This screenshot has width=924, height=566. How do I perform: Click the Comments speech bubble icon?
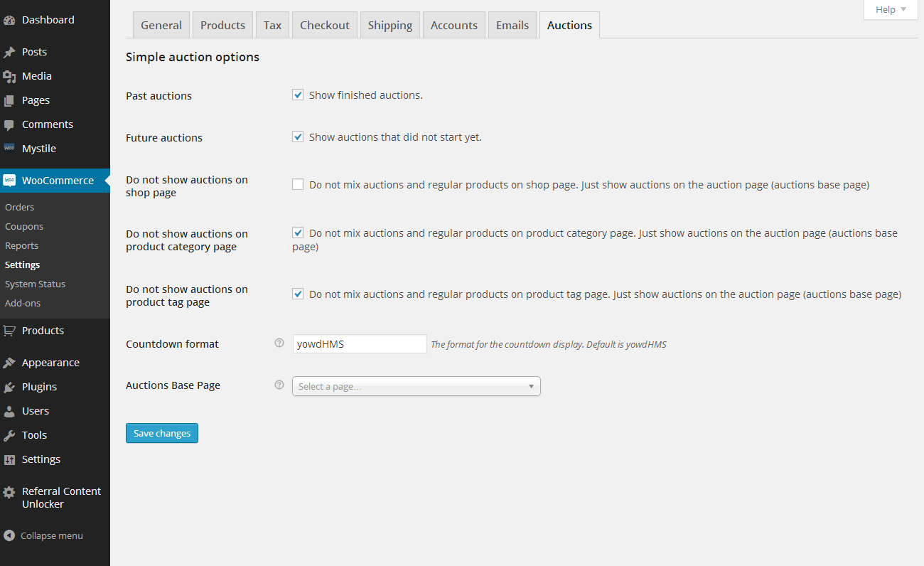pos(9,124)
